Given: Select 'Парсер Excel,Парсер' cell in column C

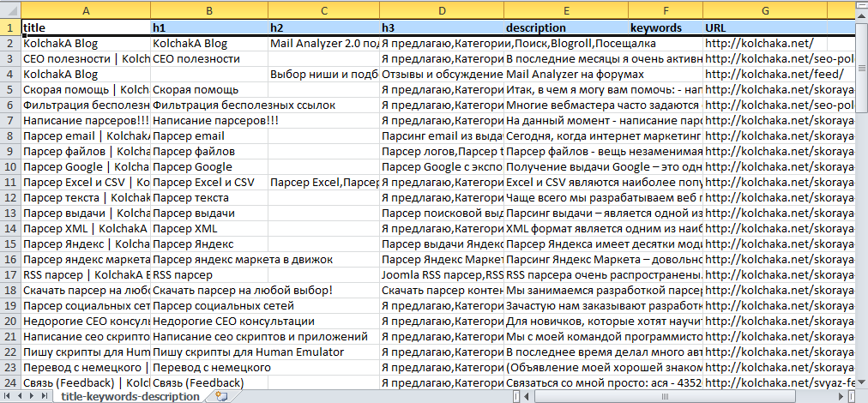Looking at the screenshot, I should tap(324, 182).
